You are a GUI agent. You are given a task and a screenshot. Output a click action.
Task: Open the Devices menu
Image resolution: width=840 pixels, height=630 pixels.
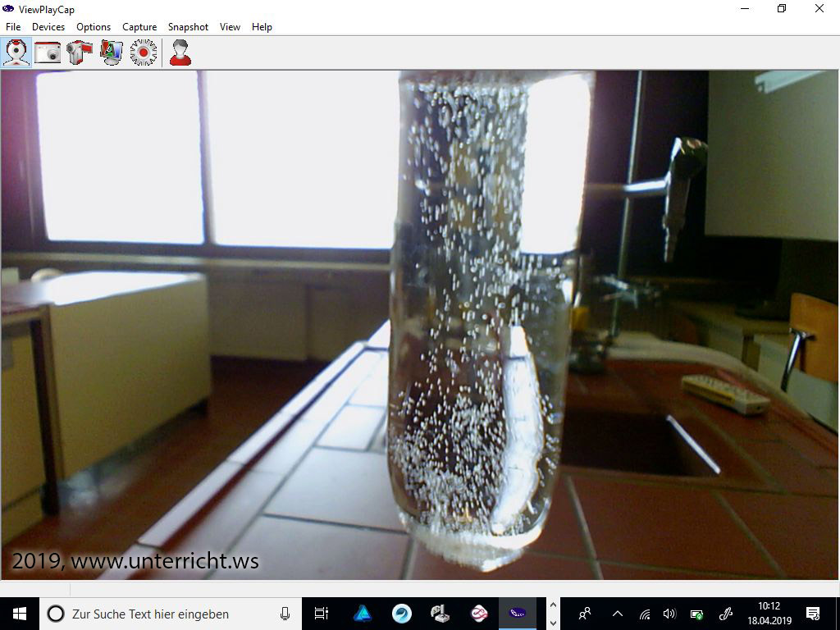pos(48,27)
